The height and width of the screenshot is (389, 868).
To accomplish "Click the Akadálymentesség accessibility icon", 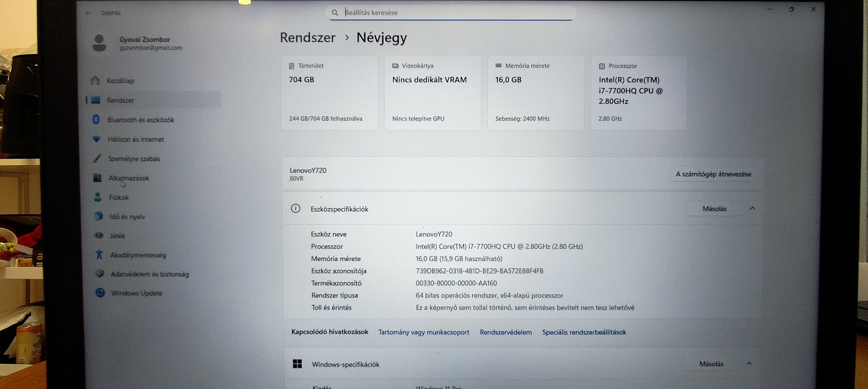I will tap(99, 254).
